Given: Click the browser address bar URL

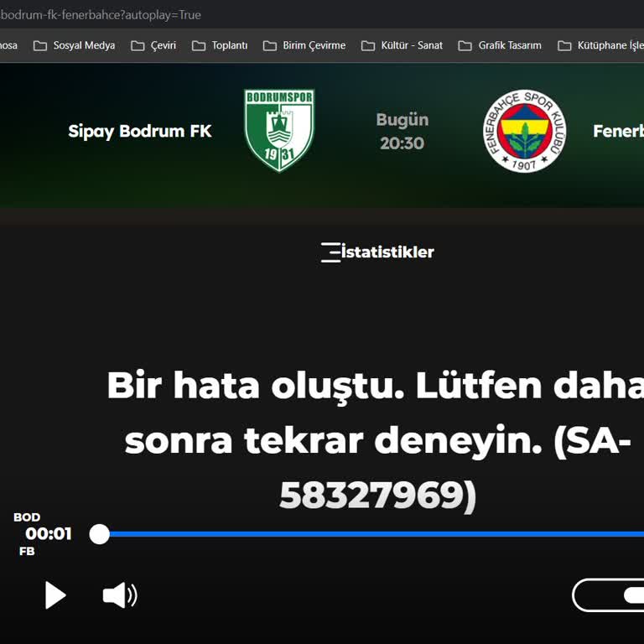Looking at the screenshot, I should coord(101,15).
